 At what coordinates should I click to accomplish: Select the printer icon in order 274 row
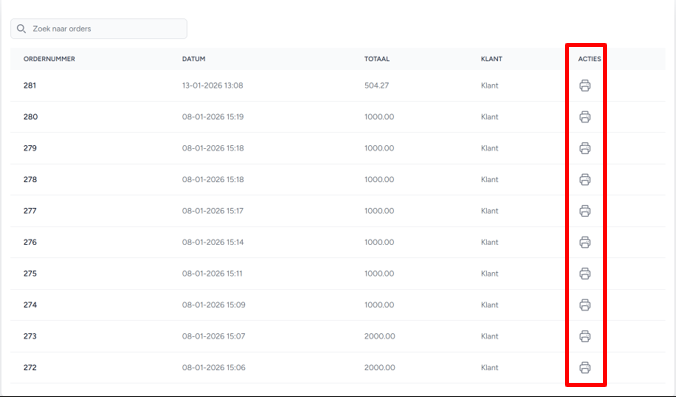tap(585, 305)
